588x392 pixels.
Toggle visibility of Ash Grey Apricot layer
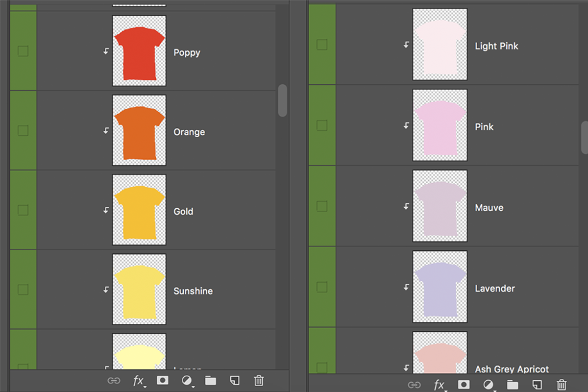click(x=322, y=367)
